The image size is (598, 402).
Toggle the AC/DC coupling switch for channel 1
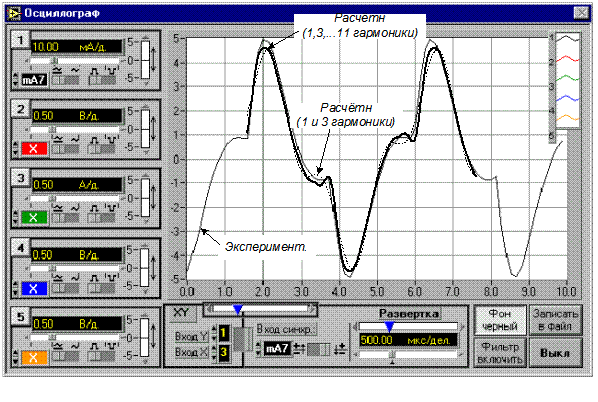(x=65, y=80)
